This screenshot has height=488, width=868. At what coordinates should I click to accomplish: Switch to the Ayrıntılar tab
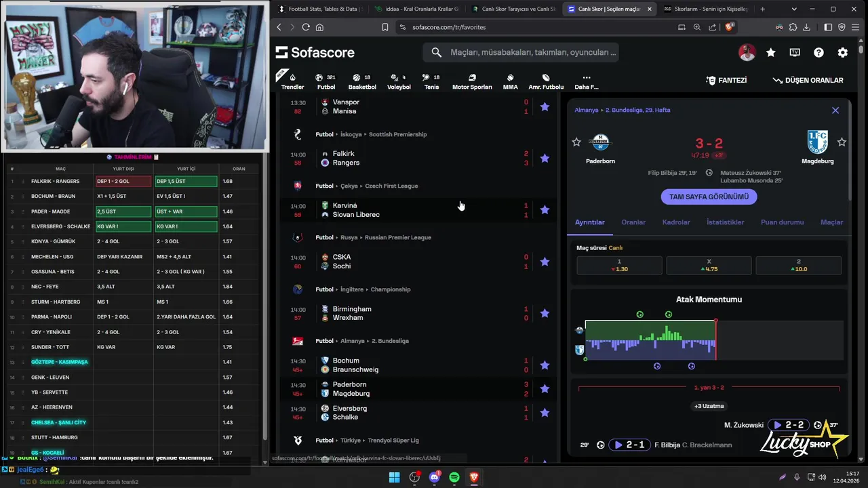tap(590, 222)
